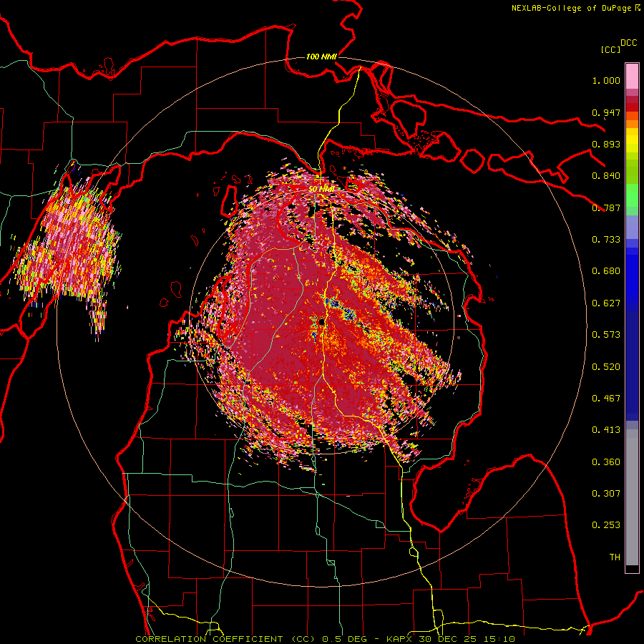Click the [CC] unit label
The image size is (644, 644).
(x=610, y=49)
